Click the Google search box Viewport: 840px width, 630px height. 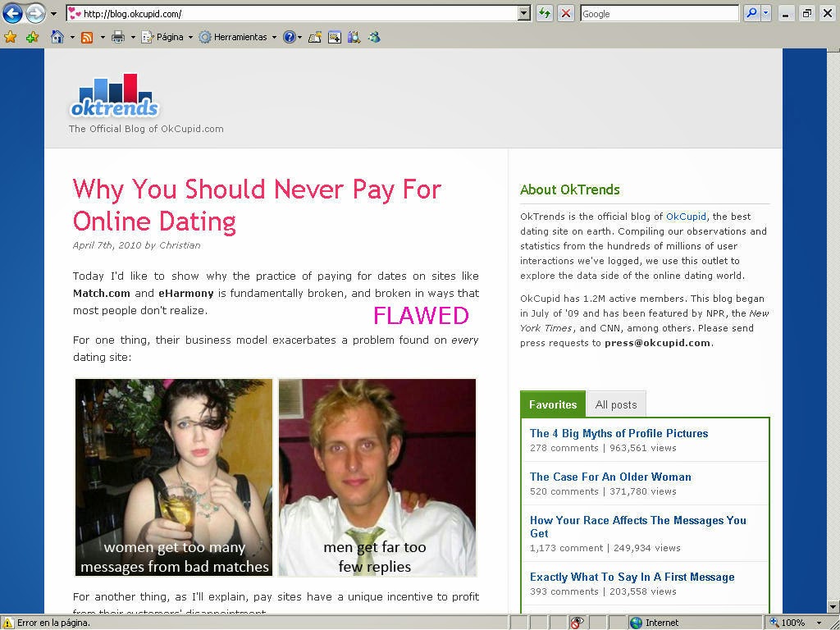(x=660, y=14)
